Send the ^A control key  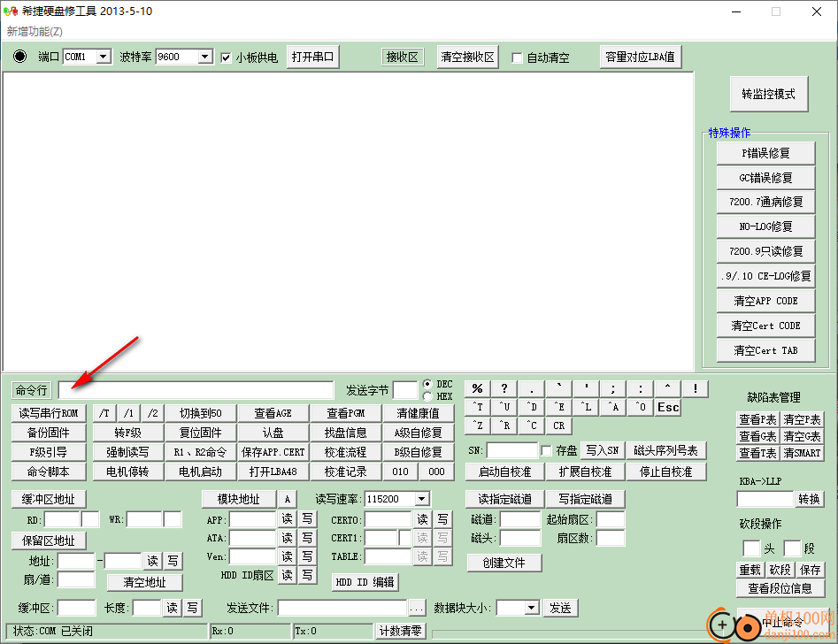tap(613, 407)
